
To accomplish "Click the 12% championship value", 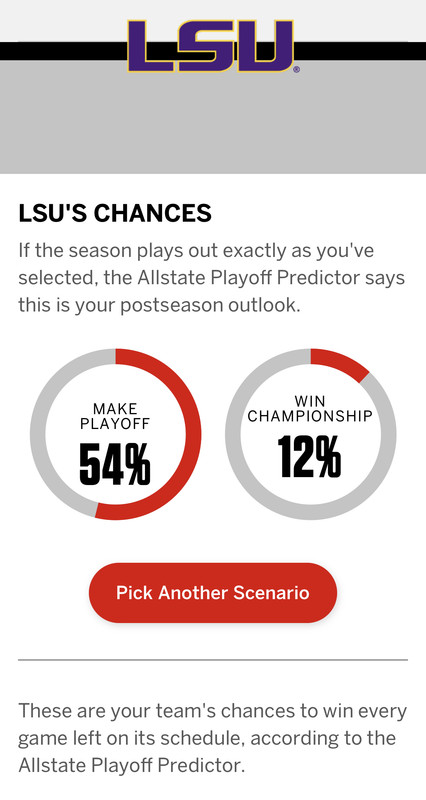I will click(x=309, y=457).
